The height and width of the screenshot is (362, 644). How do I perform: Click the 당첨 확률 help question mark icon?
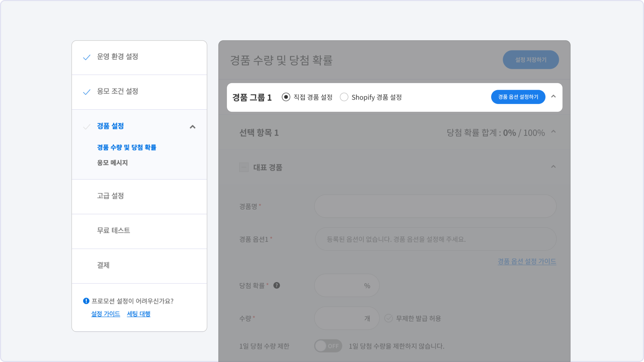click(x=277, y=285)
